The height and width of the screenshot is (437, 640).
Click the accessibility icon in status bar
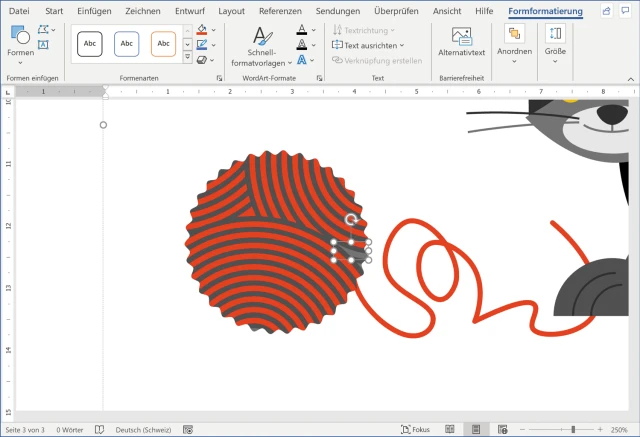[x=188, y=429]
